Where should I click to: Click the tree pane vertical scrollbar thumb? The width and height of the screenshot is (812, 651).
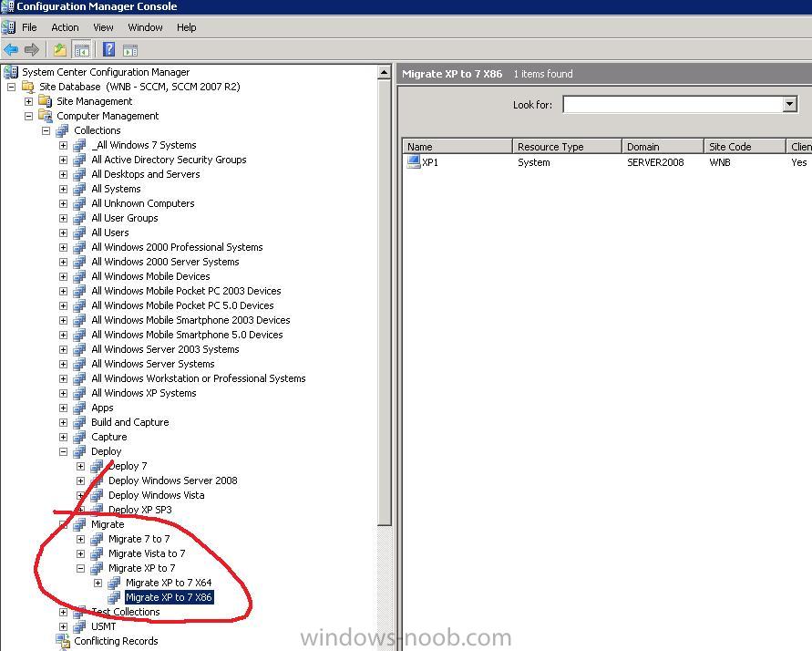pyautogui.click(x=385, y=302)
